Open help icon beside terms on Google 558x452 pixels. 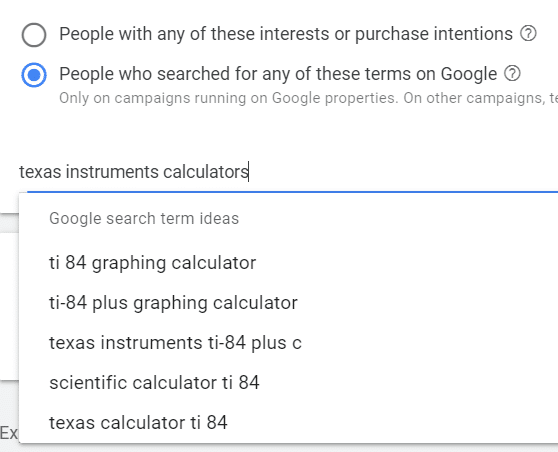(512, 74)
